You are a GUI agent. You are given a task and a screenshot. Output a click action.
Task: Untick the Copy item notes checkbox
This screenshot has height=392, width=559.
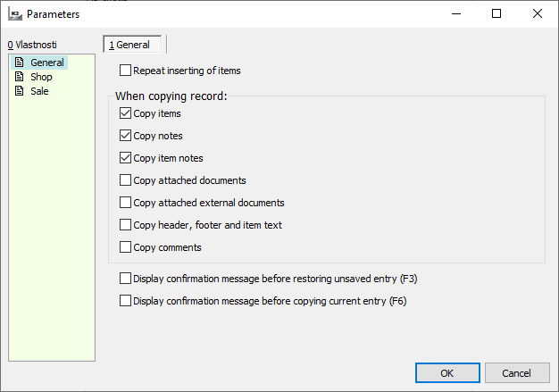(125, 158)
